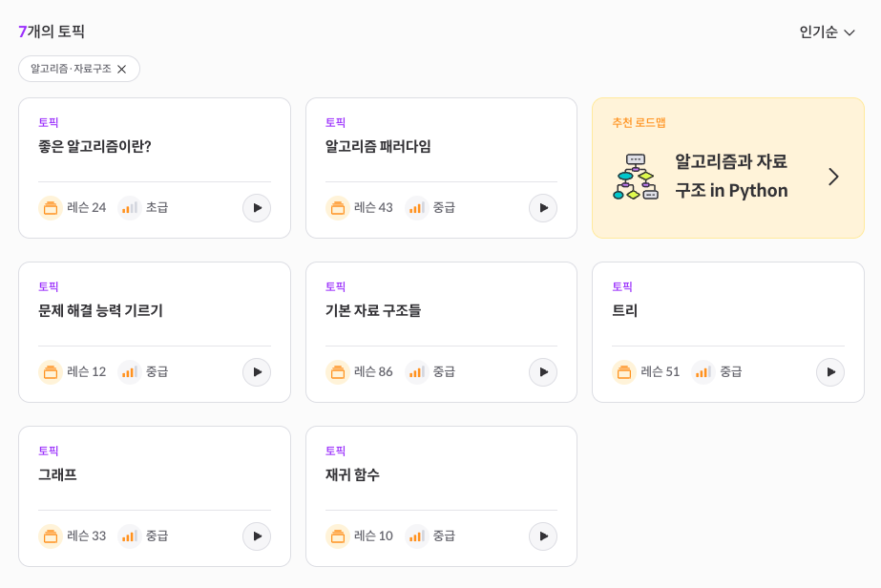Play the 알고리즘 패러다임 topic

coord(543,208)
